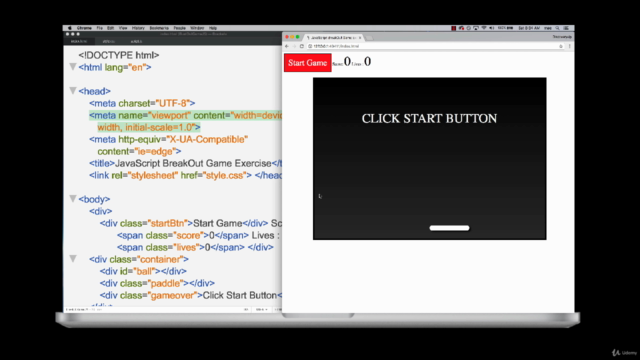
Task: Click the date and time in menu bar
Action: 529,28
